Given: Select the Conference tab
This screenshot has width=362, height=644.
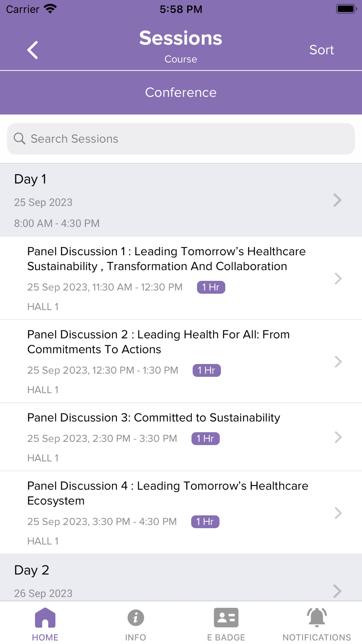Looking at the screenshot, I should pos(181,93).
